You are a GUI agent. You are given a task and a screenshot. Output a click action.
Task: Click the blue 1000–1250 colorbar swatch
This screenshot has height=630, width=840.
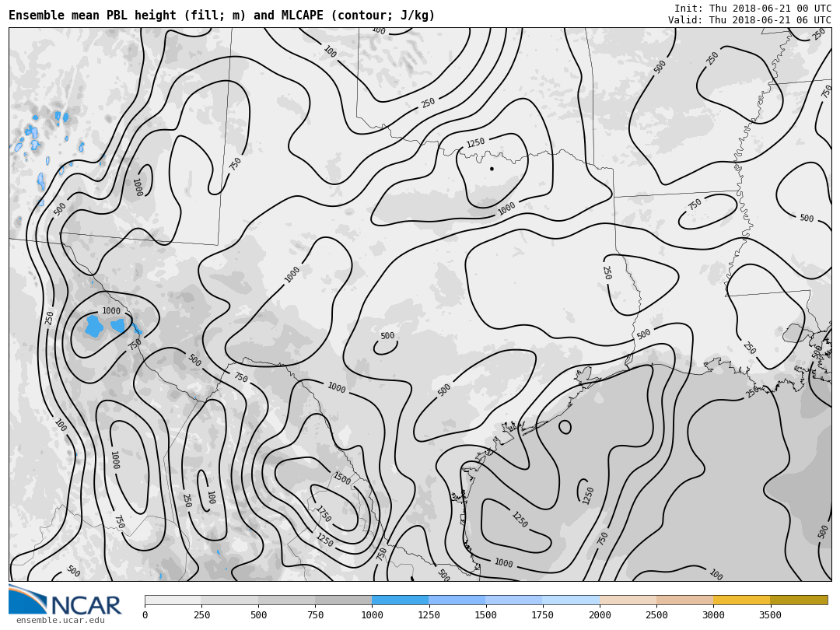point(400,600)
